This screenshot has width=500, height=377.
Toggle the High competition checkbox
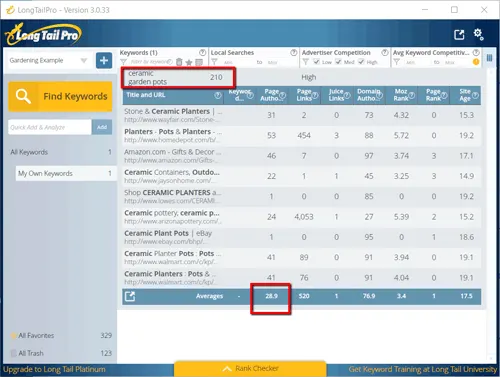pyautogui.click(x=361, y=62)
